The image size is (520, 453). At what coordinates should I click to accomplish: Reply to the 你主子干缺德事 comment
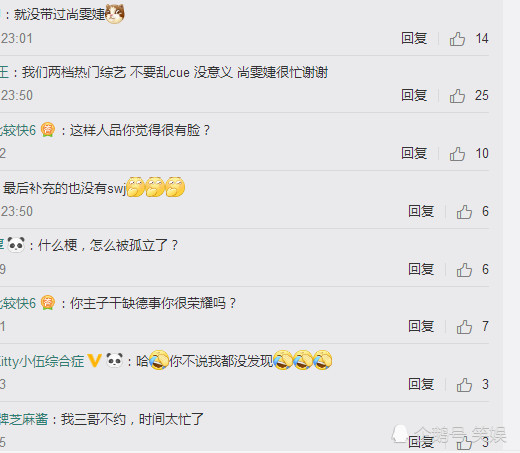click(x=421, y=326)
